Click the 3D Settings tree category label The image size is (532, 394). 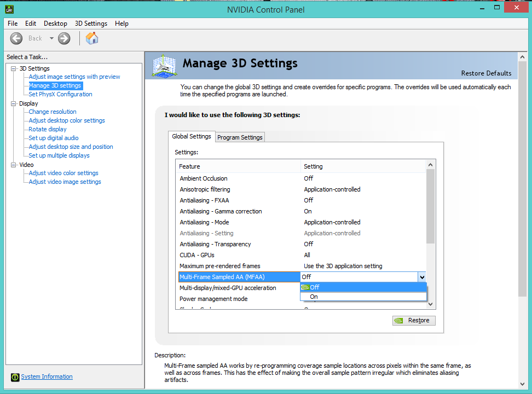pos(34,68)
